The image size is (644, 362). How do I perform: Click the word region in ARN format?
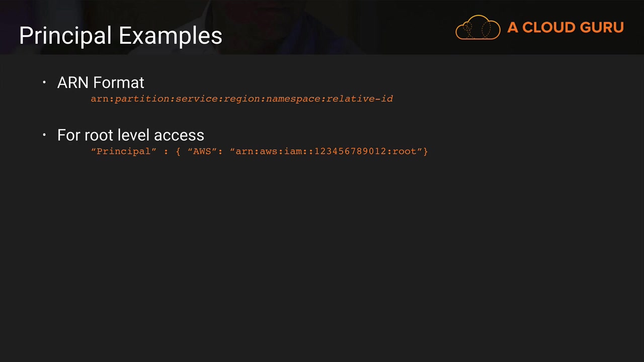pos(242,99)
